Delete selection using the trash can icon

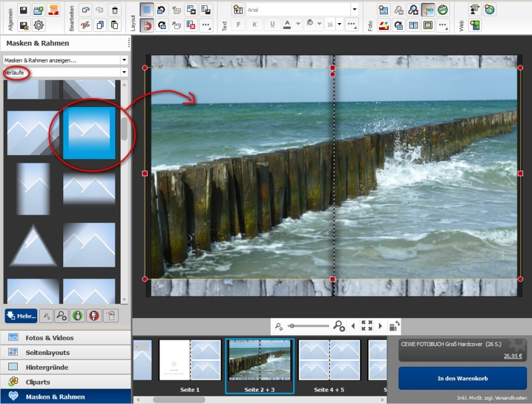115,10
